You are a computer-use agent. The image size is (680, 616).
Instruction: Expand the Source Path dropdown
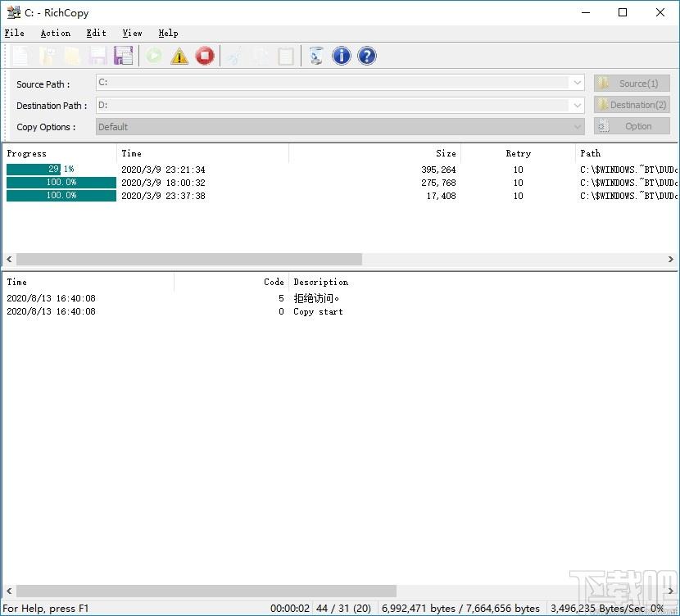click(x=578, y=83)
